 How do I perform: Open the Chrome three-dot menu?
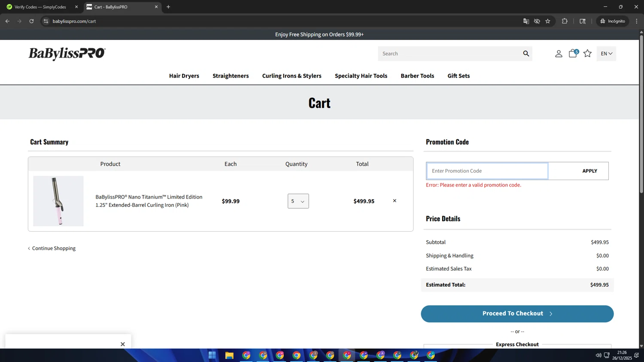click(x=637, y=21)
